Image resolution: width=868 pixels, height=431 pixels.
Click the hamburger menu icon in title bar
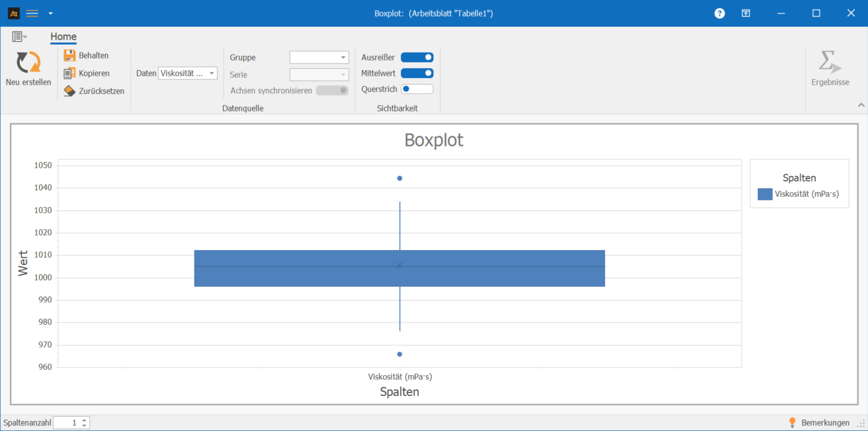pyautogui.click(x=32, y=13)
